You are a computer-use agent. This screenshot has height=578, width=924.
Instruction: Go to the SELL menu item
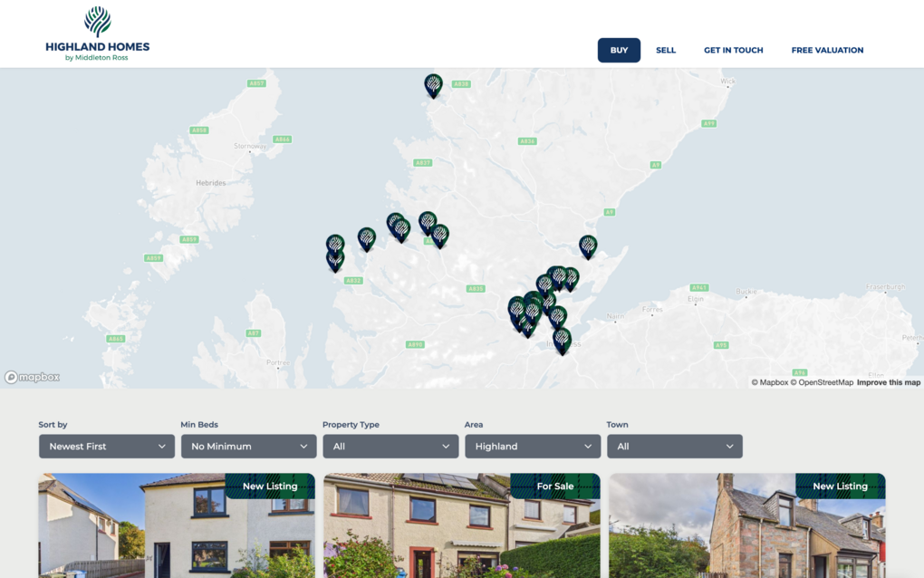coord(666,50)
